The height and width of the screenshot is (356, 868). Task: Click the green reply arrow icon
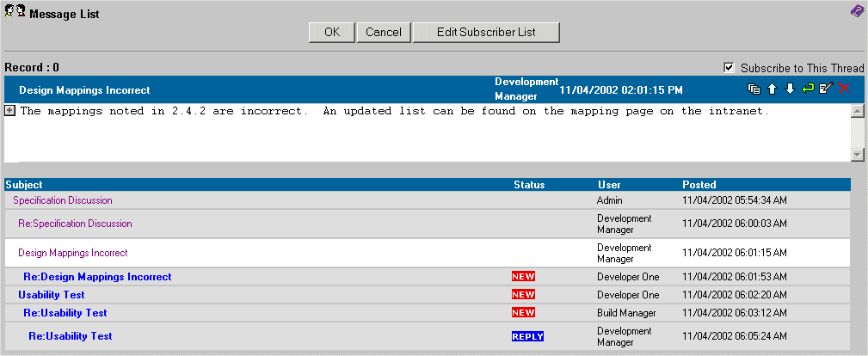808,89
